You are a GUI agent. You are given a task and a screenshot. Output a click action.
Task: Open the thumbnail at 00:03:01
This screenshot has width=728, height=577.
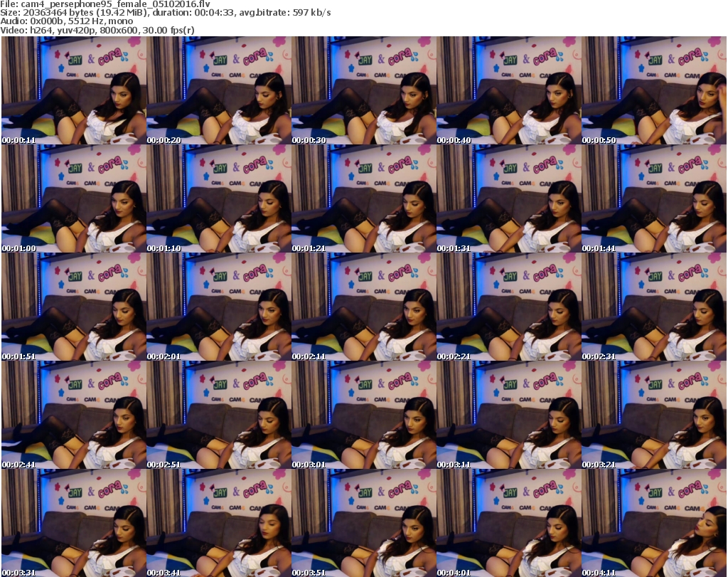click(363, 415)
